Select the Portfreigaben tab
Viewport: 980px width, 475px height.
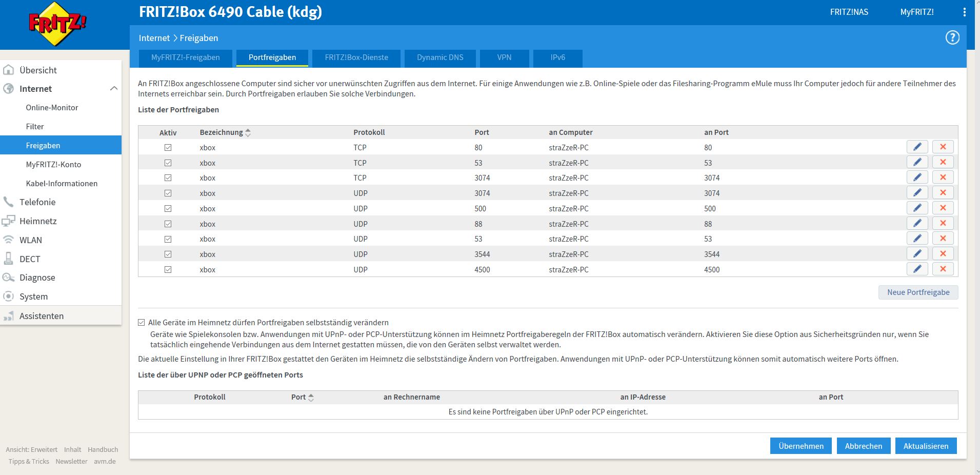[272, 57]
